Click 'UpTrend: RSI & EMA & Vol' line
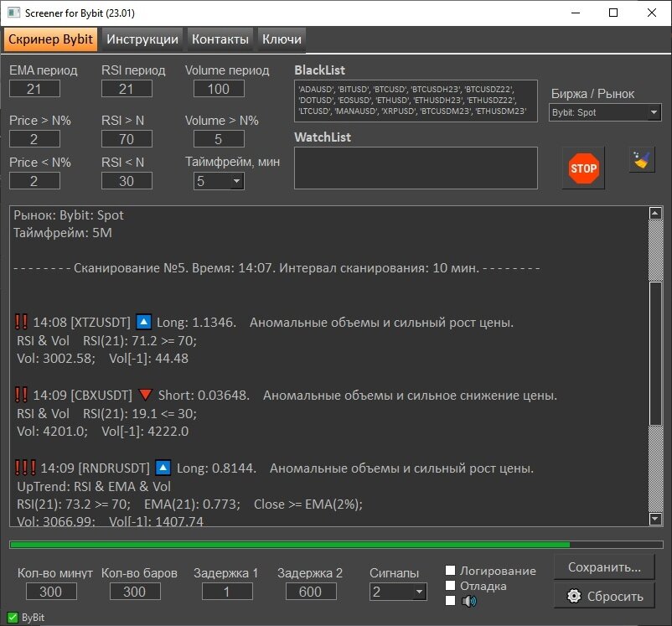Image resolution: width=672 pixels, height=626 pixels. 94,486
